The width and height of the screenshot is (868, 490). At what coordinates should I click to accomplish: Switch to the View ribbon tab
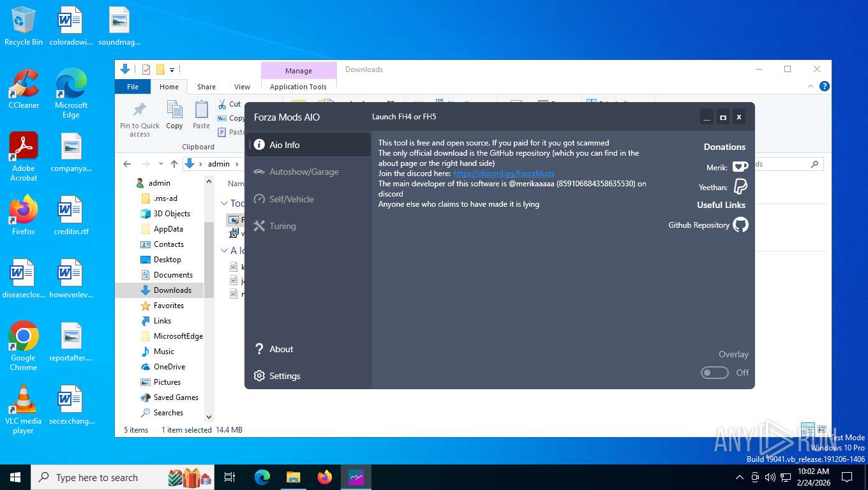(x=242, y=87)
